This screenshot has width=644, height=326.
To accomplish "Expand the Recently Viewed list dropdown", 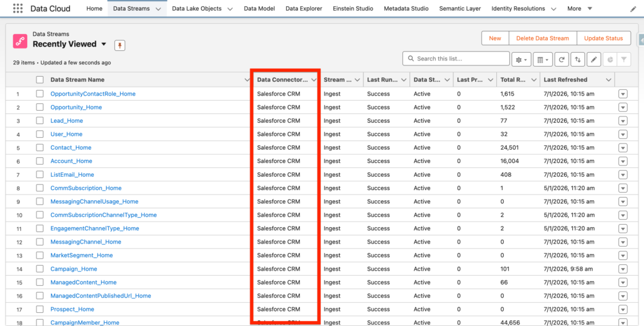I will click(x=104, y=45).
